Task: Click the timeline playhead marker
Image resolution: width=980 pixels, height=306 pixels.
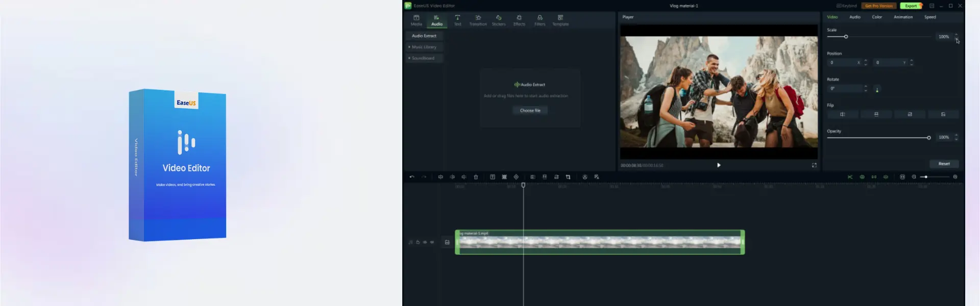Action: tap(523, 185)
